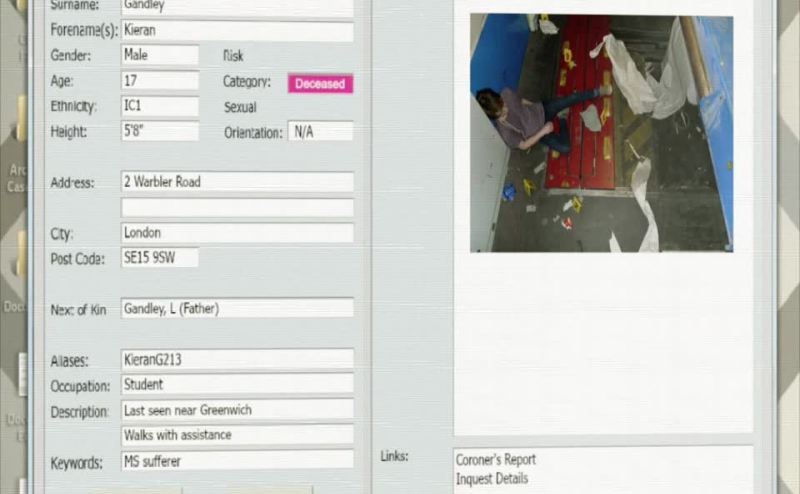Click the Age field showing 17
This screenshot has height=494, width=800.
click(x=160, y=81)
